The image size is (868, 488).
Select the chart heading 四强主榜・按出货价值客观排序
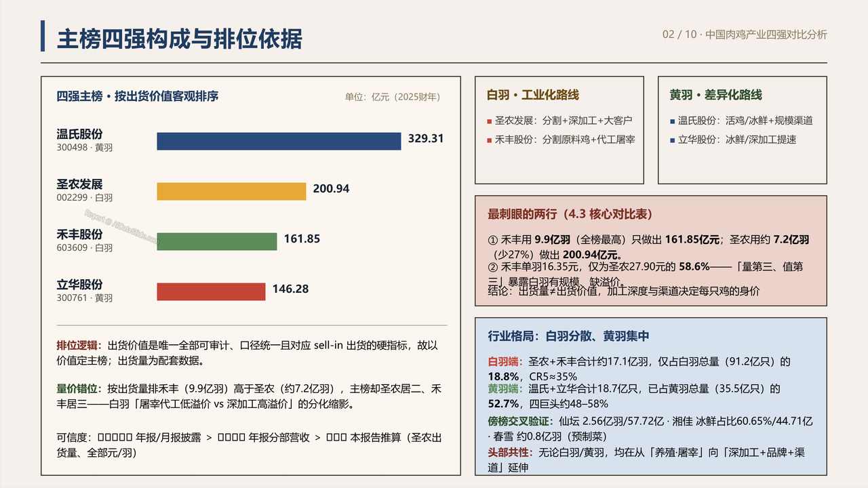pos(137,96)
